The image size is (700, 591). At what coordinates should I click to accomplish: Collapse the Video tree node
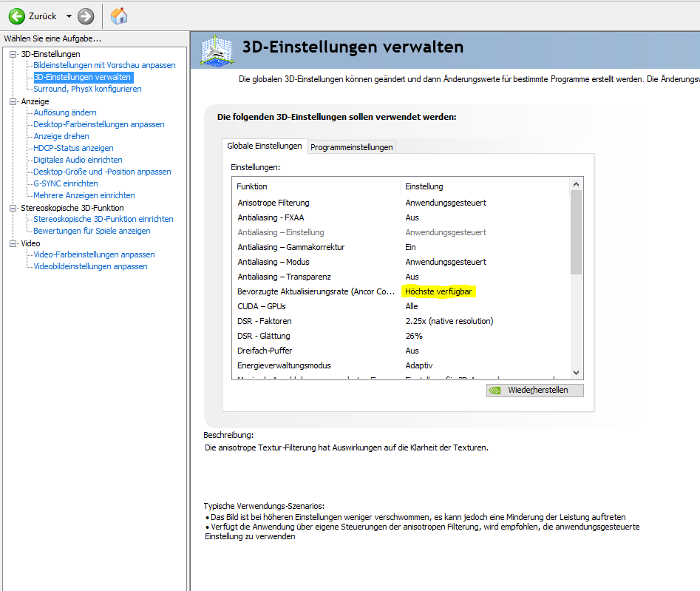[x=13, y=243]
